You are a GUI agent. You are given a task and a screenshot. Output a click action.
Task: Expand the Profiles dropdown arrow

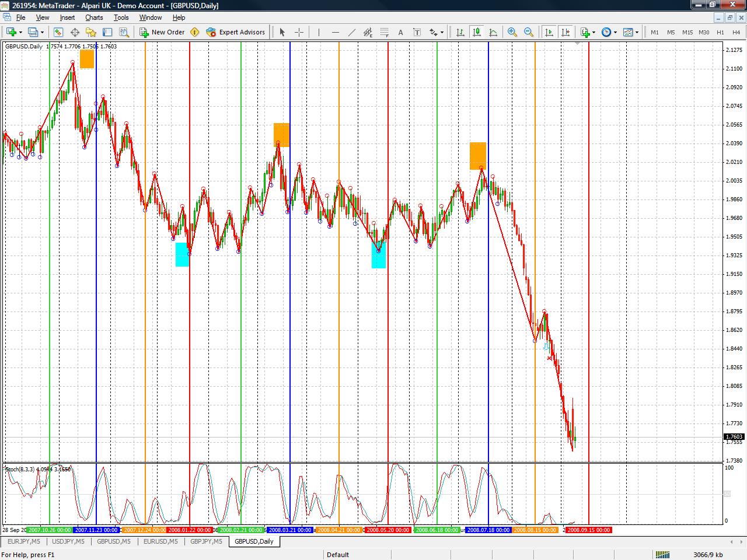(42, 32)
